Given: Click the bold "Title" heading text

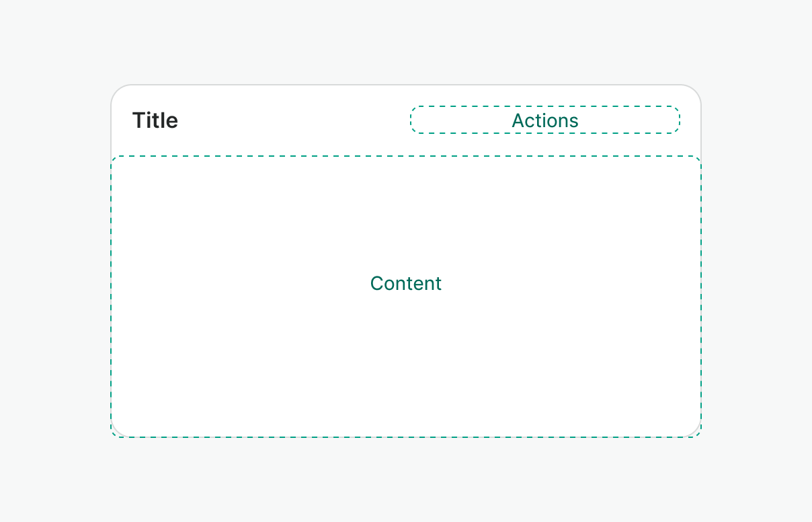Looking at the screenshot, I should (155, 120).
